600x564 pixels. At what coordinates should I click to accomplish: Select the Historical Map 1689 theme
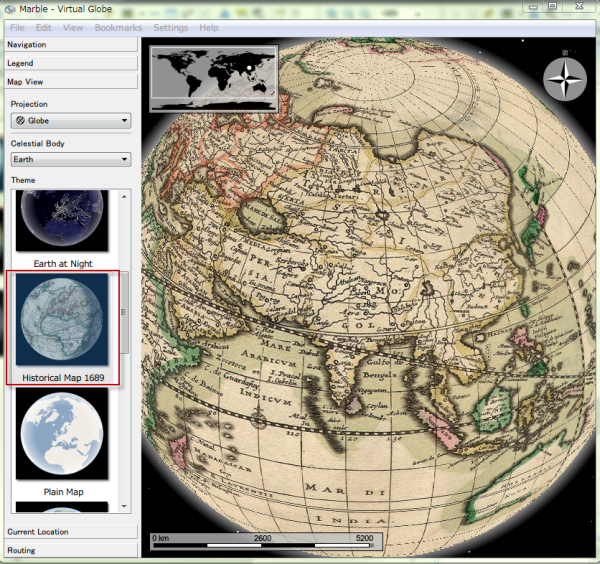click(x=62, y=325)
